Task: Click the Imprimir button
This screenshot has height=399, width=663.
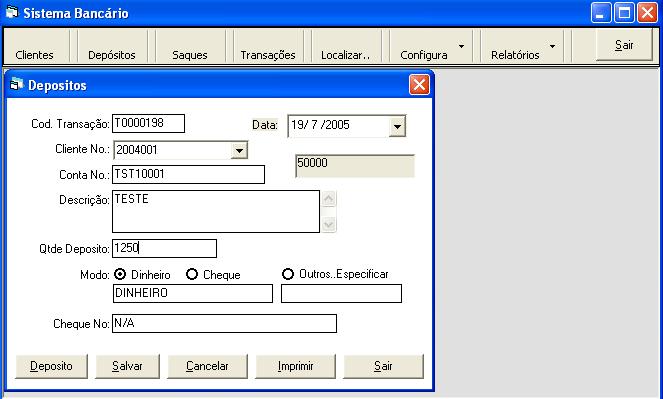Action: [296, 366]
